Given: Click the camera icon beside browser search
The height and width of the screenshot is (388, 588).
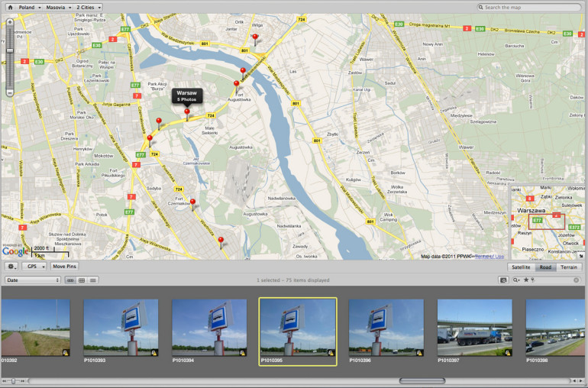Looking at the screenshot, I should [503, 280].
